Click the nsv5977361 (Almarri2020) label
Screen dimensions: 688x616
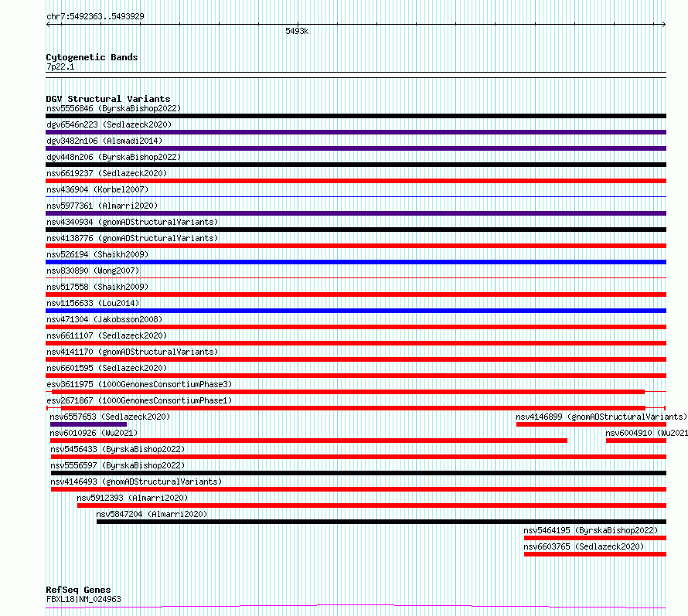pos(102,206)
